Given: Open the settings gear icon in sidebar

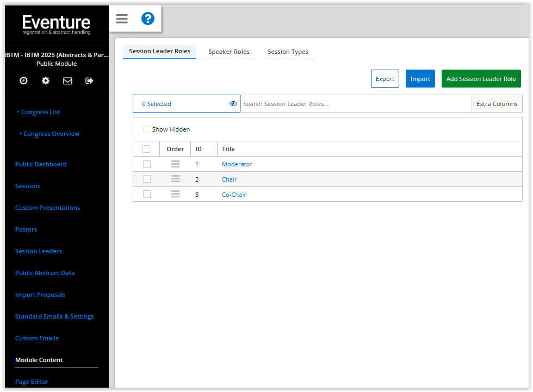Looking at the screenshot, I should tap(46, 80).
